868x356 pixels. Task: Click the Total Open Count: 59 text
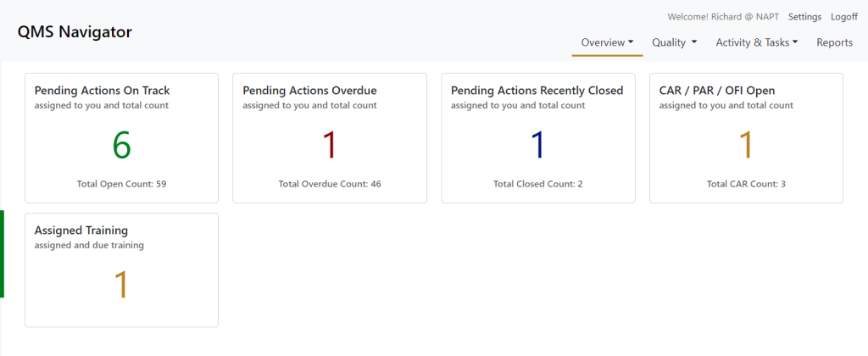tap(122, 184)
